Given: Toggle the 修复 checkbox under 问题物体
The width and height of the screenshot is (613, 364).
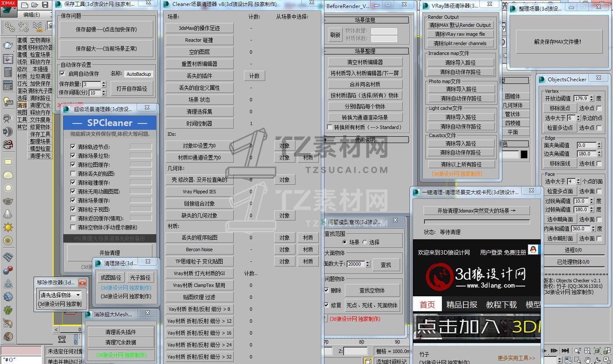Looking at the screenshot, I should coord(327,305).
